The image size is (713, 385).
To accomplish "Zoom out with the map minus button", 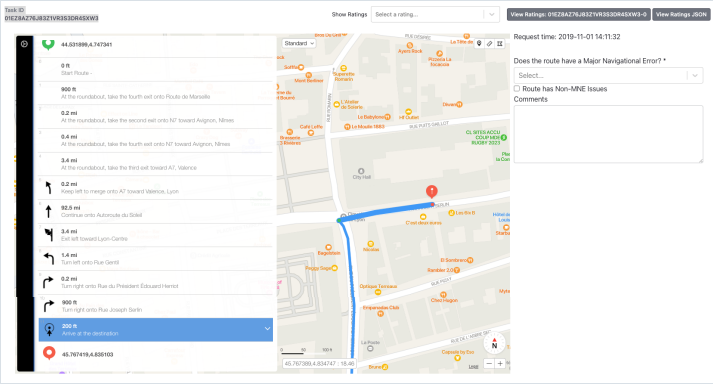I will 489,363.
